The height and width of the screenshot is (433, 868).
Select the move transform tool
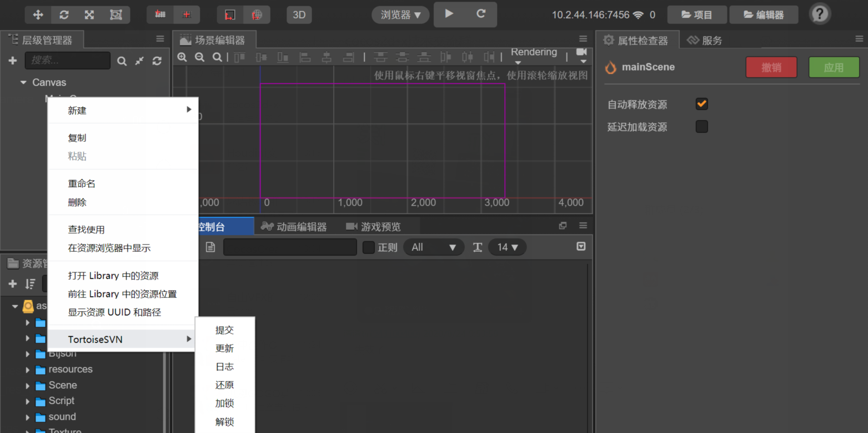click(x=38, y=15)
